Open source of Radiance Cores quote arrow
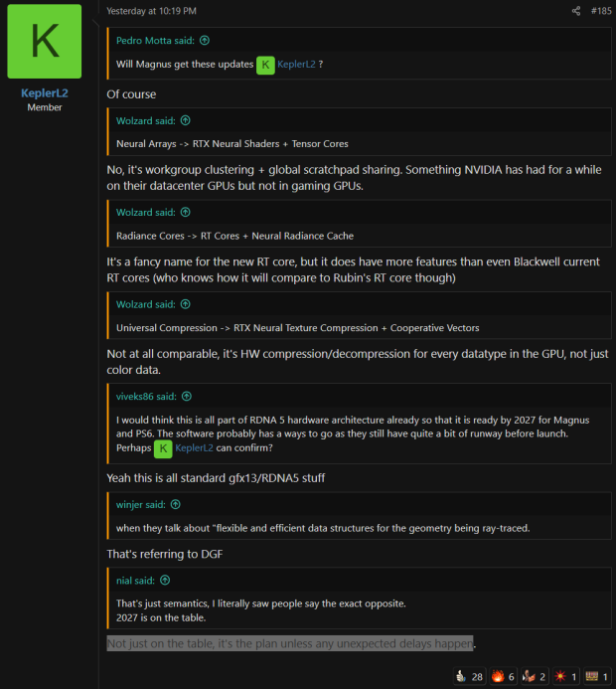This screenshot has width=616, height=689. 186,212
